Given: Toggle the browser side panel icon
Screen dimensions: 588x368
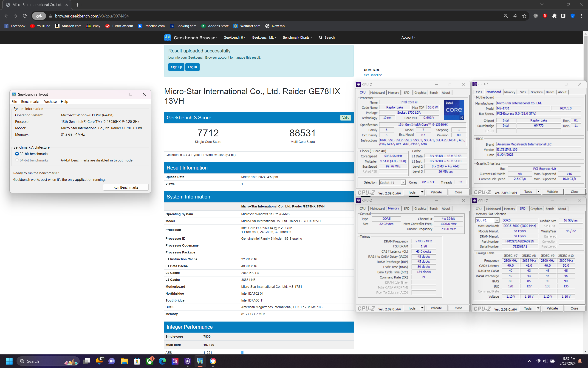Looking at the screenshot, I should pos(563,16).
